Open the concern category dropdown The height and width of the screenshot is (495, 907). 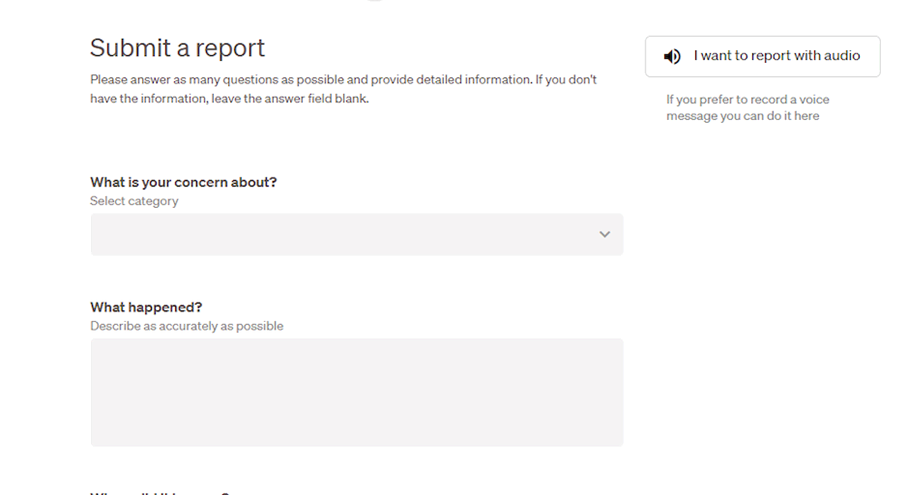[357, 234]
